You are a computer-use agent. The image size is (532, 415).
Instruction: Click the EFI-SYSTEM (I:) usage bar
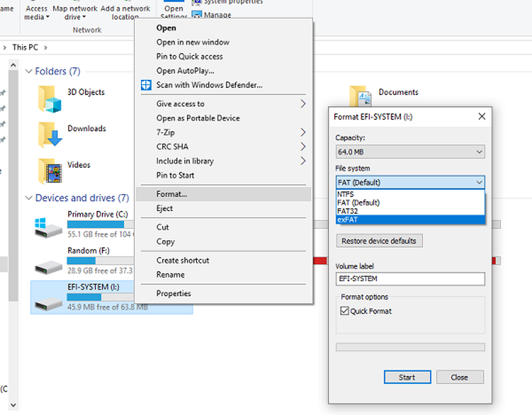click(101, 297)
